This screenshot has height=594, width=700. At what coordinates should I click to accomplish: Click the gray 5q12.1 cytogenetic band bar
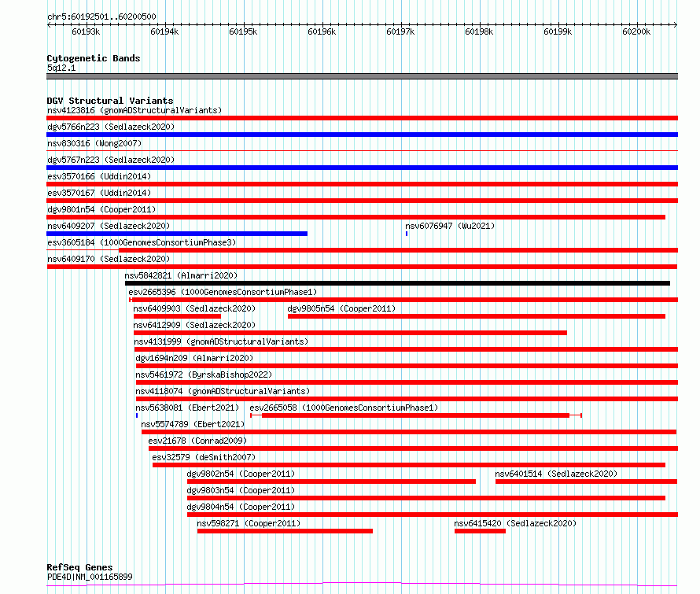pos(362,76)
